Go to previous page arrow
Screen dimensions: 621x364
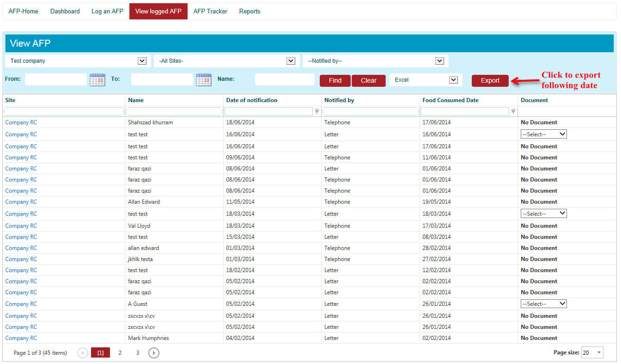pyautogui.click(x=83, y=353)
